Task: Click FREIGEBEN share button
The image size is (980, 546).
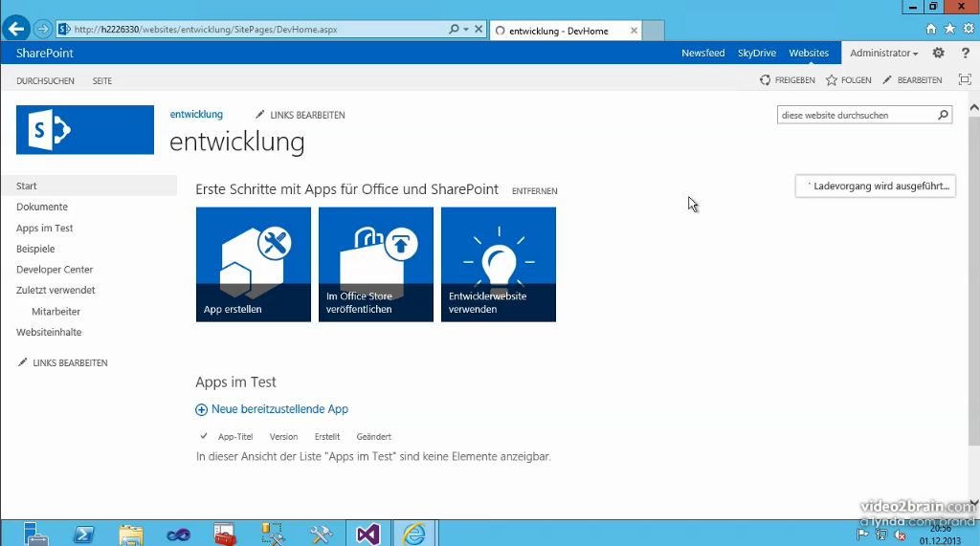Action: [788, 80]
